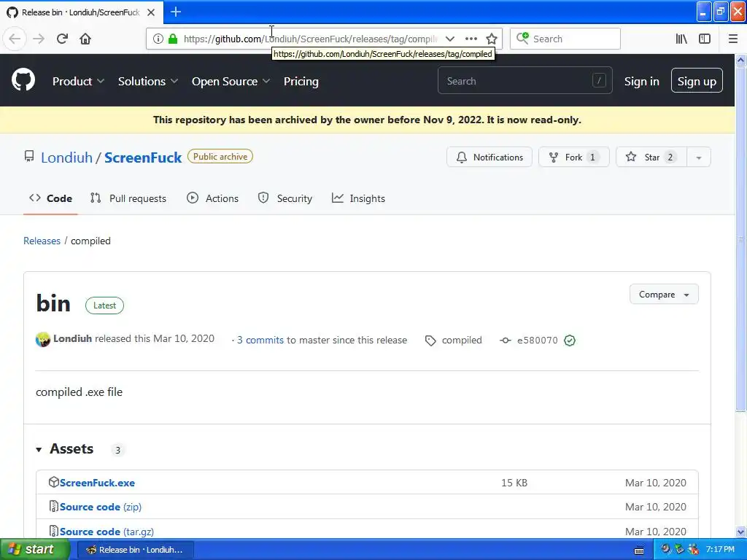
Task: Download ScreenFuck.exe asset
Action: [97, 483]
